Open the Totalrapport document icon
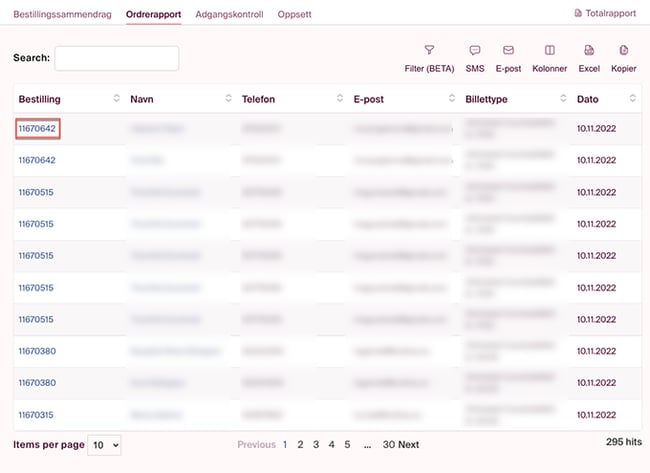The height and width of the screenshot is (473, 650). 577,13
